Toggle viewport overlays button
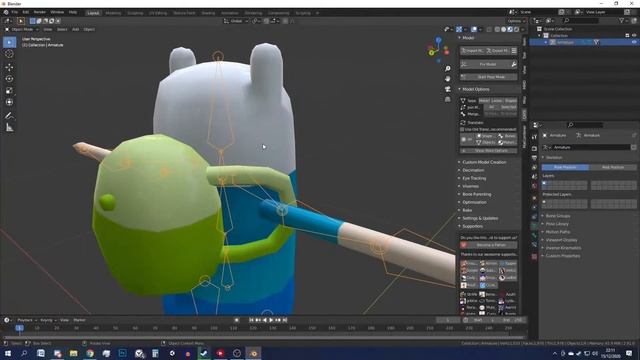Image resolution: width=640 pixels, height=360 pixels. 473,29
